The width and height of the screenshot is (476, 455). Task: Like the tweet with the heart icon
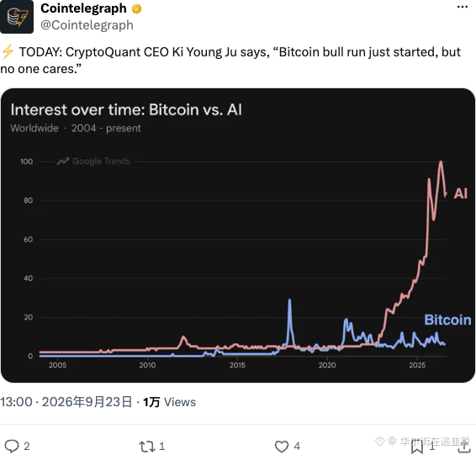click(x=282, y=447)
